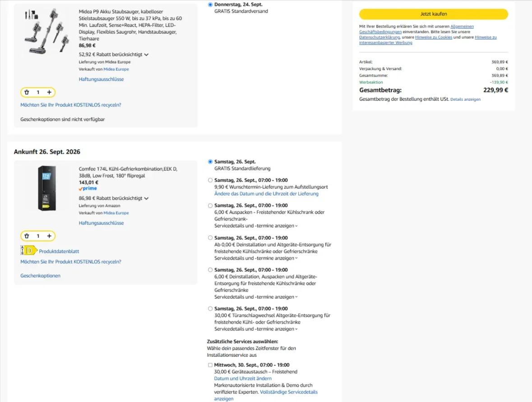This screenshot has width=532, height=402.
Task: Open recycling link below fridge item
Action: pos(70,262)
